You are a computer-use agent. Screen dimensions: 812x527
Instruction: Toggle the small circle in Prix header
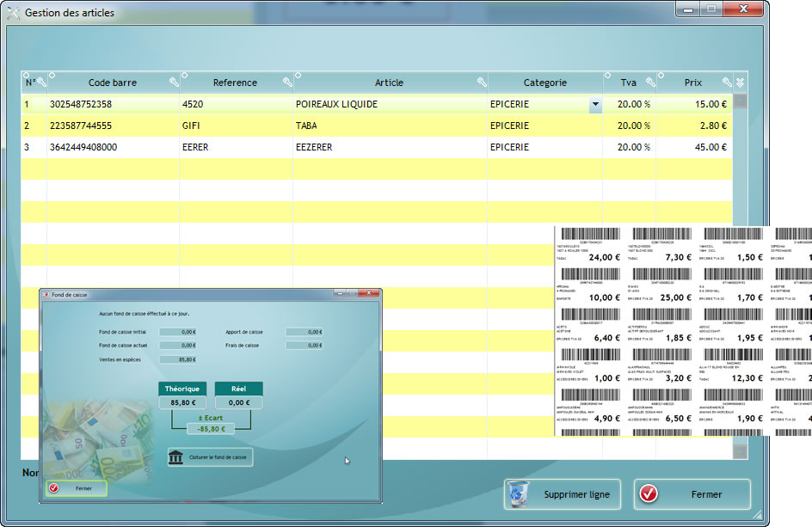click(661, 76)
